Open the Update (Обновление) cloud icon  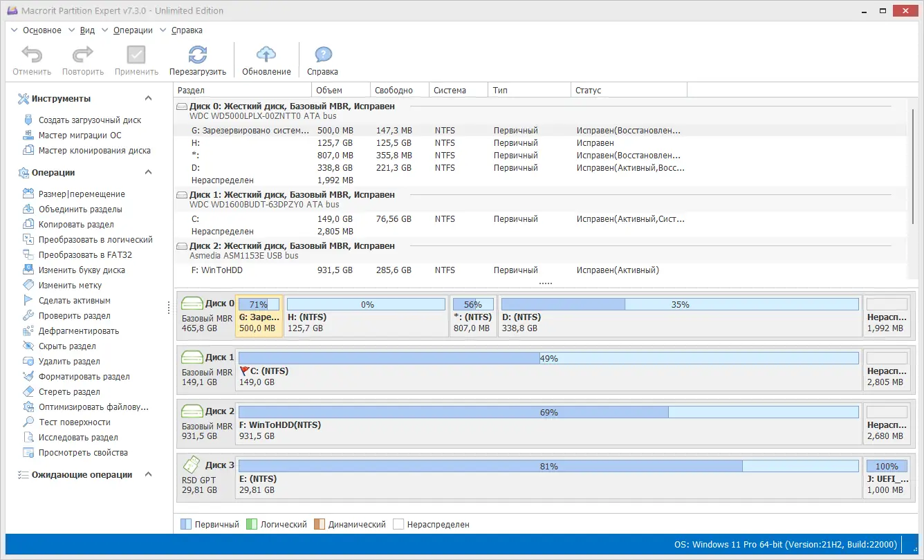click(x=266, y=55)
